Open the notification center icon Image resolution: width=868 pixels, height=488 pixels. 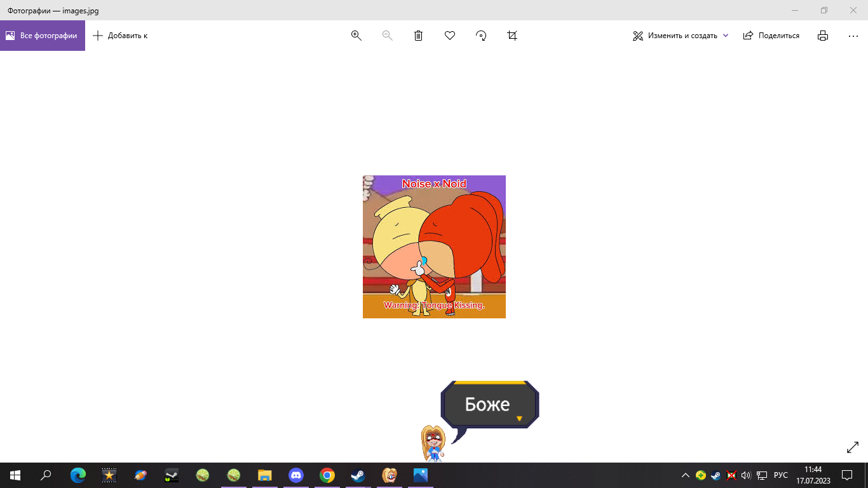coord(846,475)
